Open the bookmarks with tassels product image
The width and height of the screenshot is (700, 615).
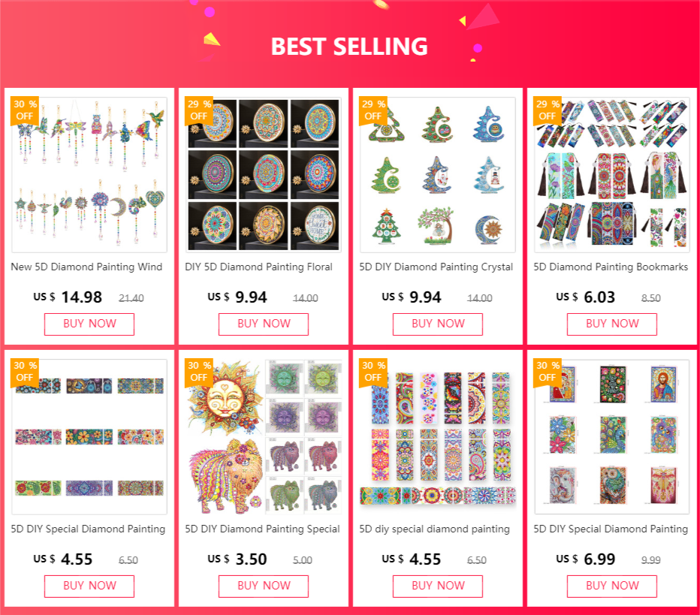point(612,174)
